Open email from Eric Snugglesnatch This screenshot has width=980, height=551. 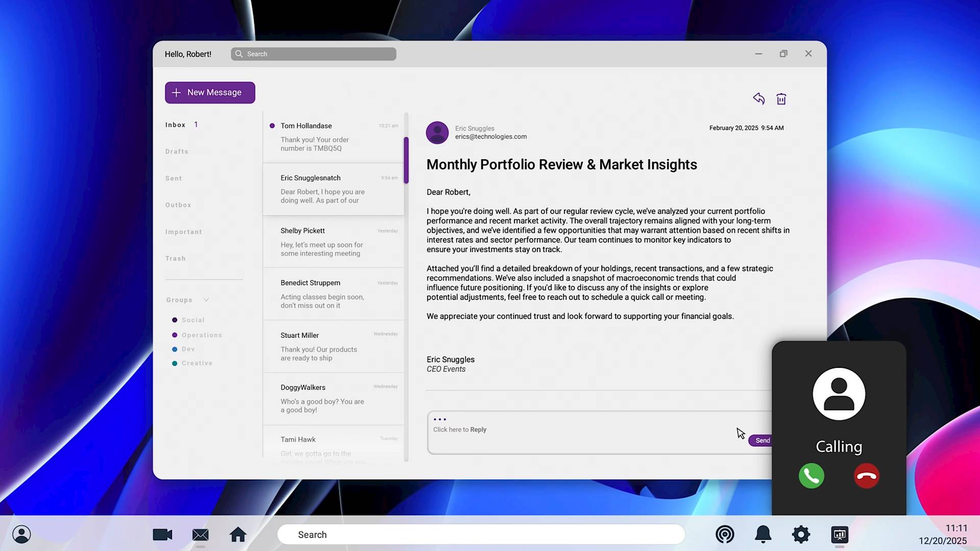[333, 189]
